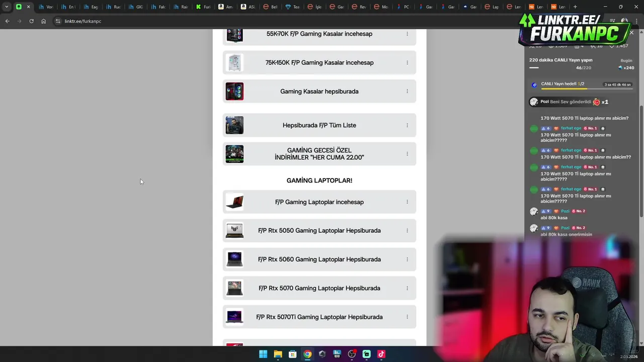This screenshot has width=644, height=362.
Task: Click the Hepsiburada Tüm Liste thumbnail
Action: (x=234, y=125)
